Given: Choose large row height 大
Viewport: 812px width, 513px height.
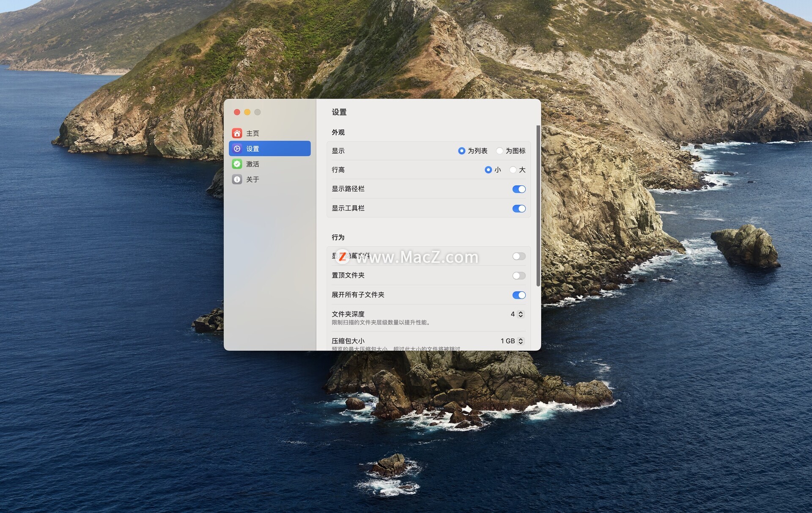Looking at the screenshot, I should tap(518, 170).
